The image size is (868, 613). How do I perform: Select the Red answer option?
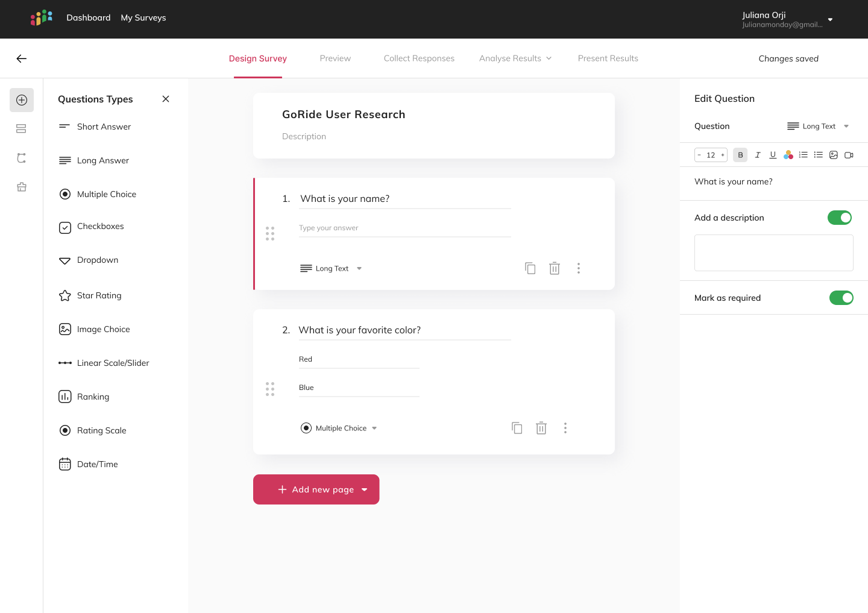306,359
